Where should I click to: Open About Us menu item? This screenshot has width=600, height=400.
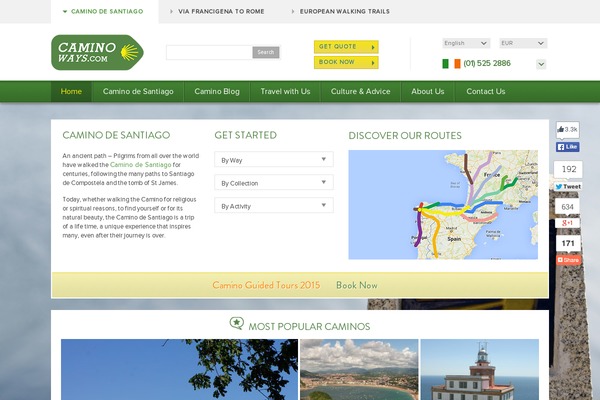click(428, 91)
